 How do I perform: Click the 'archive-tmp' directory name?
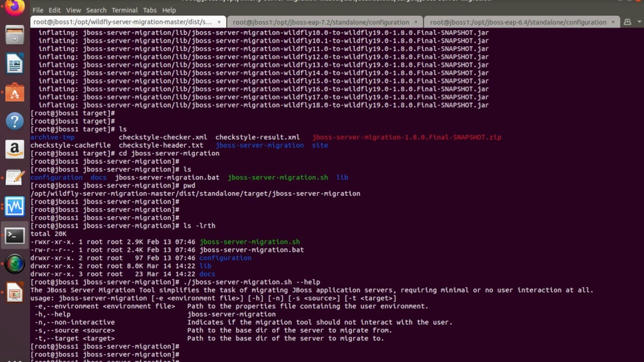(52, 137)
